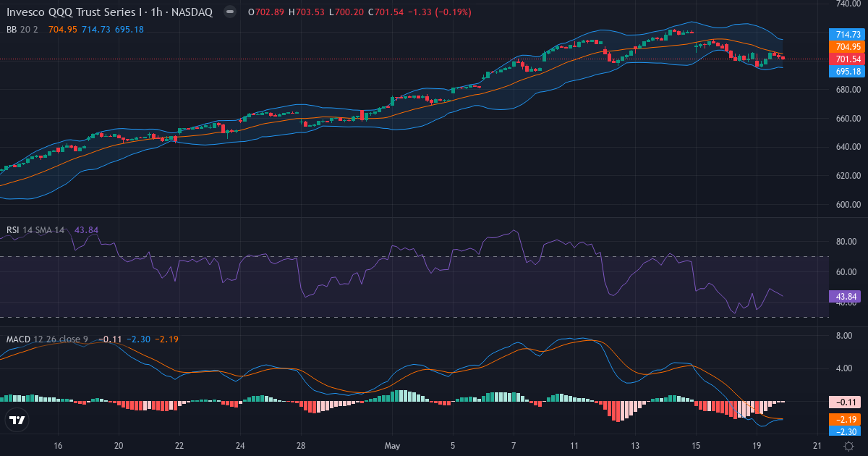Click the blue 695.18 price axis tag
Image resolution: width=868 pixels, height=456 pixels.
(848, 71)
